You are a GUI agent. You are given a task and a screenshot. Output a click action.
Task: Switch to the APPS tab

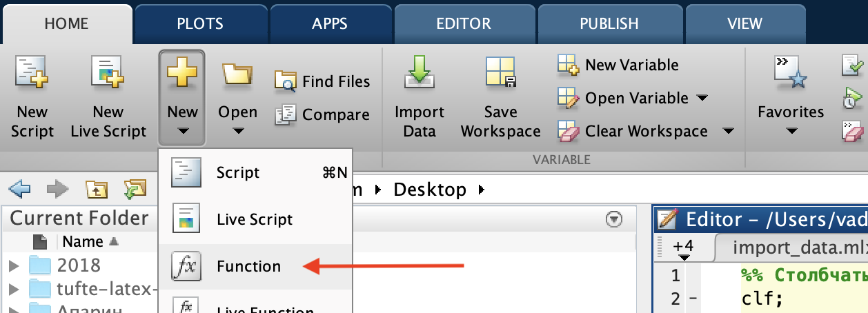pyautogui.click(x=330, y=23)
